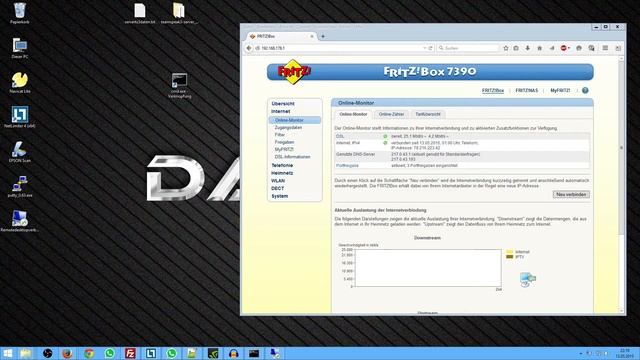Select the Navicat Lite desktop icon
The height and width of the screenshot is (360, 640).
click(20, 83)
